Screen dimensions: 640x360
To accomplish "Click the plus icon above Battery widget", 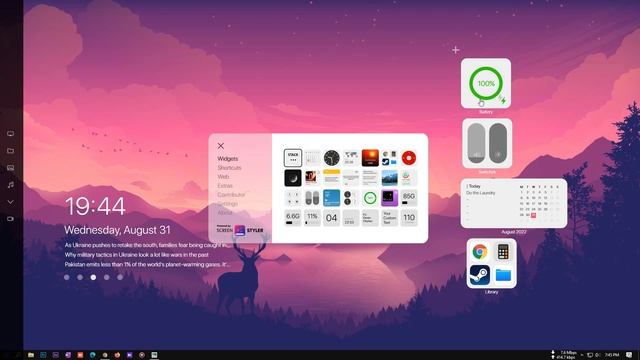I will [x=456, y=50].
